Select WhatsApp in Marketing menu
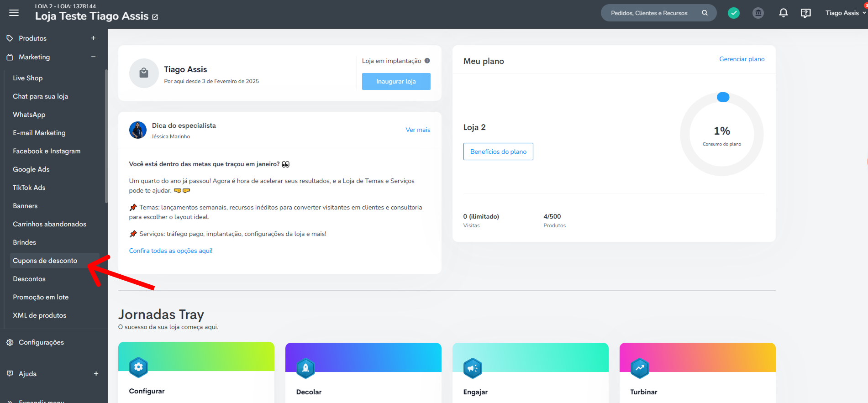868x403 pixels. coord(29,115)
